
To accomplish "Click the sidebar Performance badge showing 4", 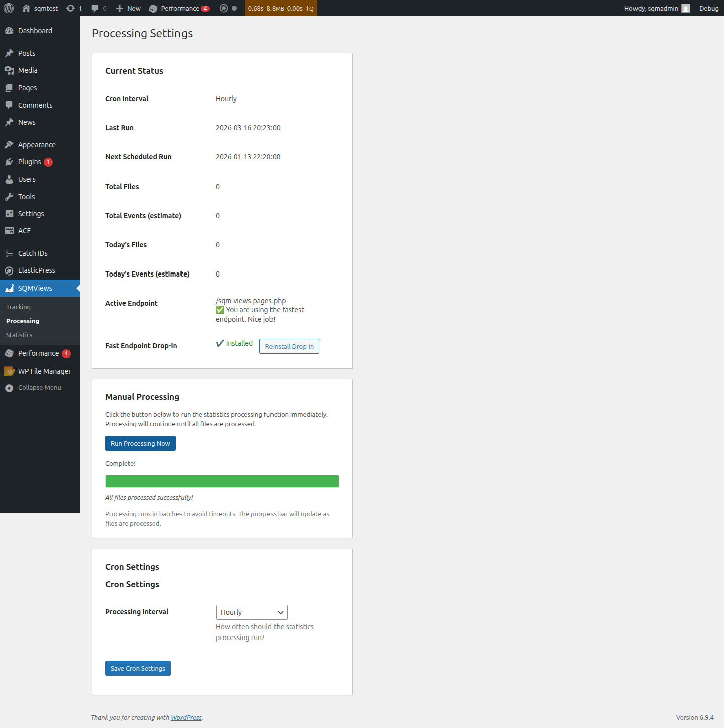I will (x=66, y=353).
